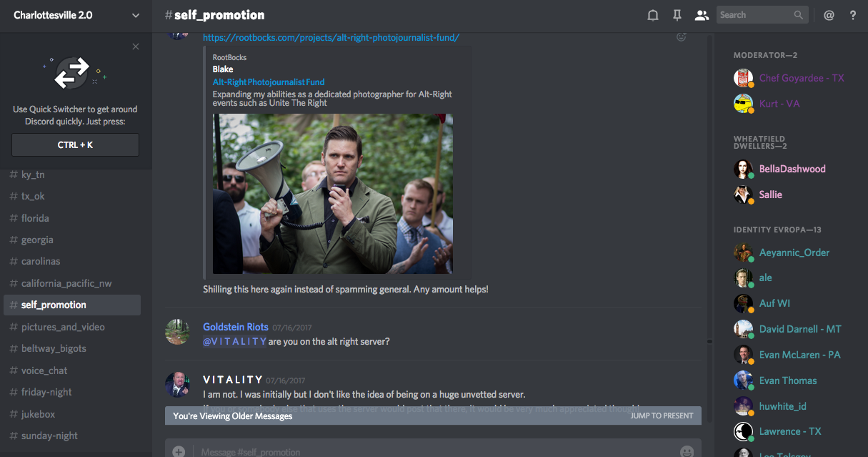Viewport: 868px width, 457px height.
Task: Close the Quick Switcher tip panel
Action: click(x=136, y=47)
